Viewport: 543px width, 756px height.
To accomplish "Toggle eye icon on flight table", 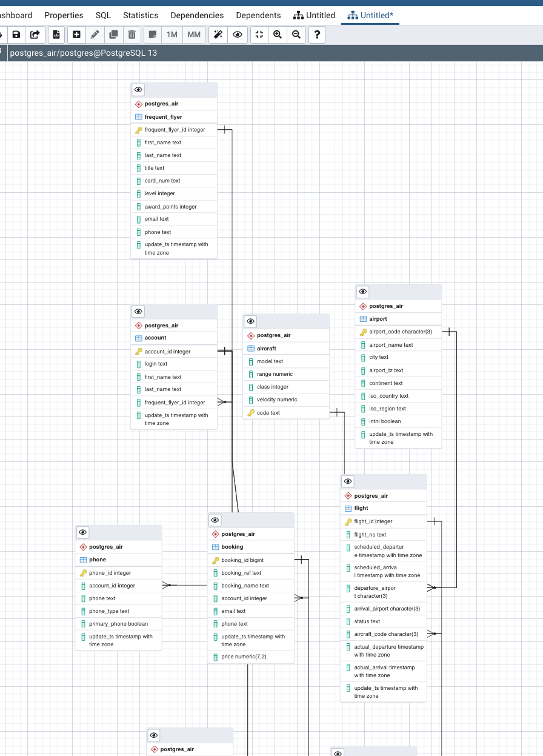I will (348, 481).
